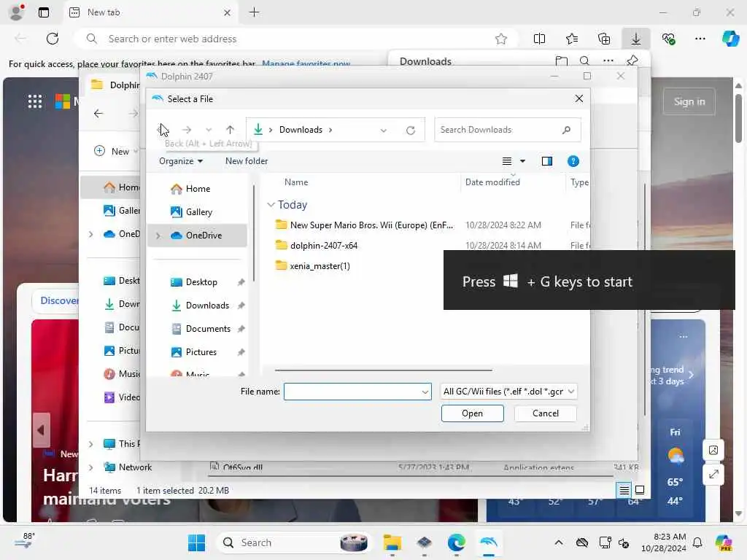Sort by the Name column
Screen dimensions: 747x560
[x=295, y=182]
